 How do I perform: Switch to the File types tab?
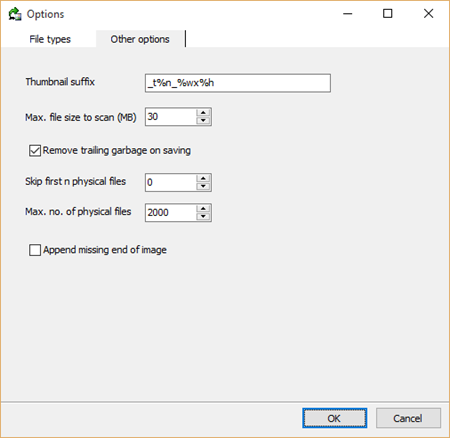coord(50,39)
